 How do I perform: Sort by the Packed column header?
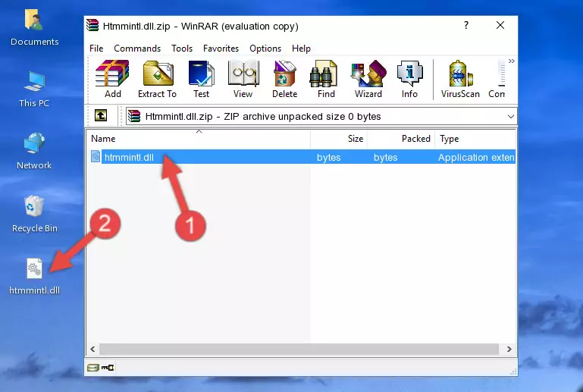point(401,138)
